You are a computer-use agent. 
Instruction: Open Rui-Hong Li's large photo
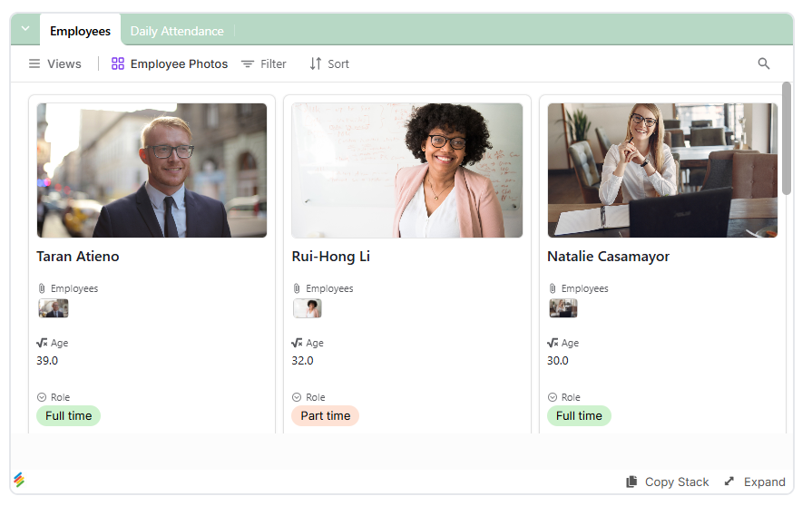click(x=407, y=170)
